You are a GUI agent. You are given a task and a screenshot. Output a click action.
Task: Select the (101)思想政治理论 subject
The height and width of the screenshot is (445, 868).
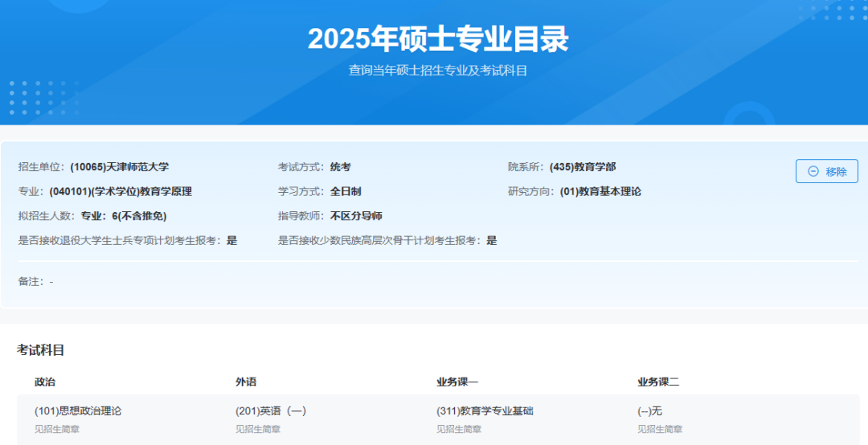(x=78, y=410)
